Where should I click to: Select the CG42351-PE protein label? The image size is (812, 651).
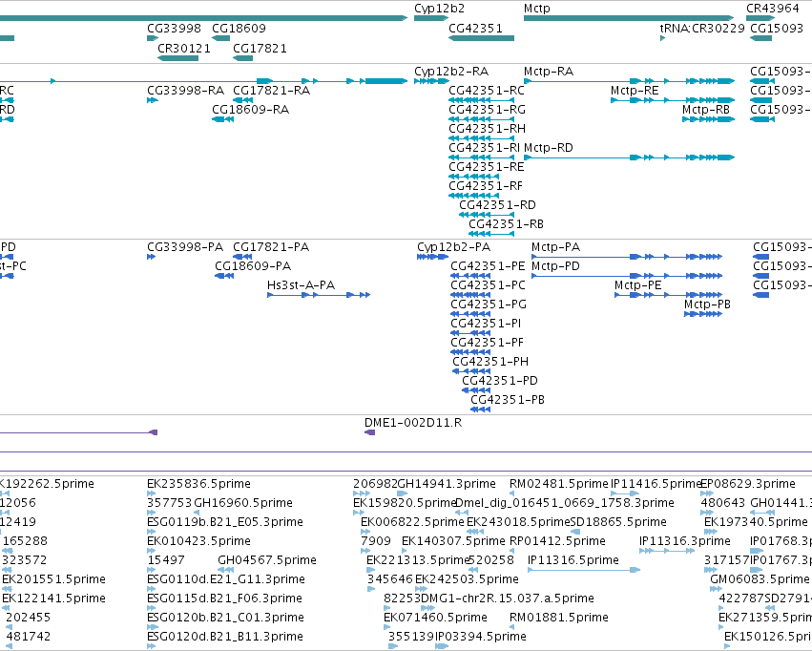coord(488,266)
